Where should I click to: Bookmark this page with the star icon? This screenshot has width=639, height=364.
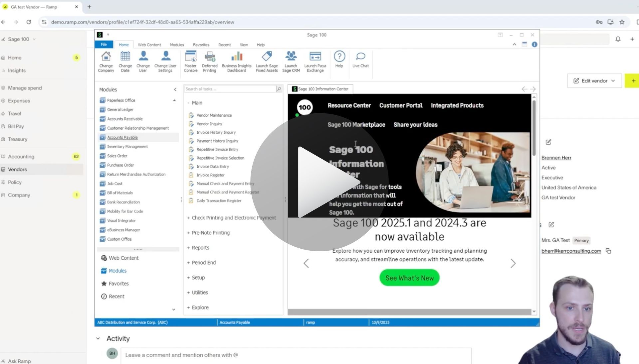coord(622,22)
